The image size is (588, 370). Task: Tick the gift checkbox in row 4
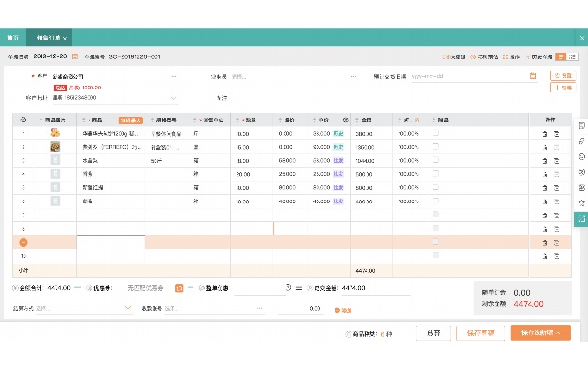pos(435,174)
